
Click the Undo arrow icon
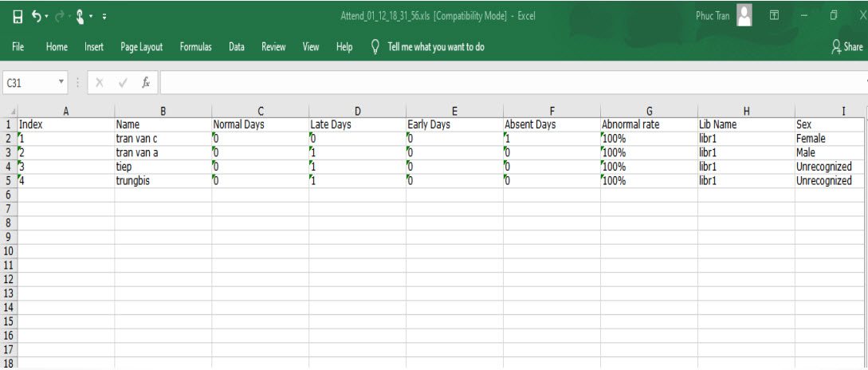[37, 17]
